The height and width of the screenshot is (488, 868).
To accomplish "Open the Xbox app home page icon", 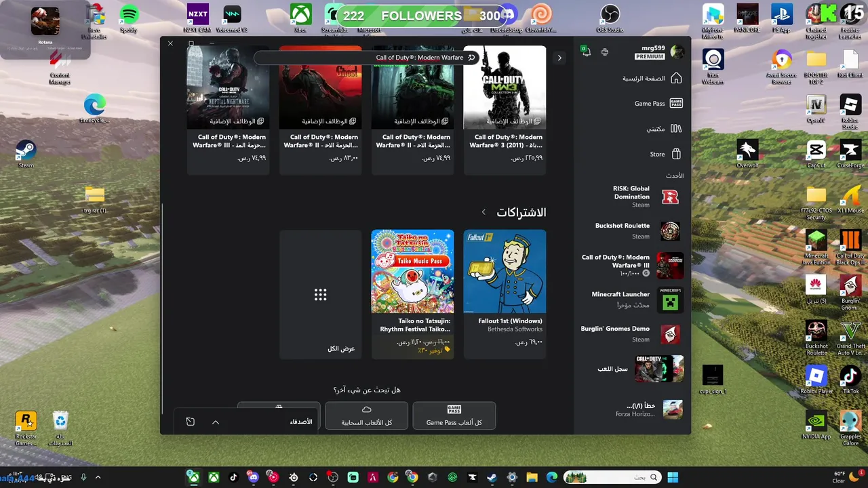I will coord(676,79).
